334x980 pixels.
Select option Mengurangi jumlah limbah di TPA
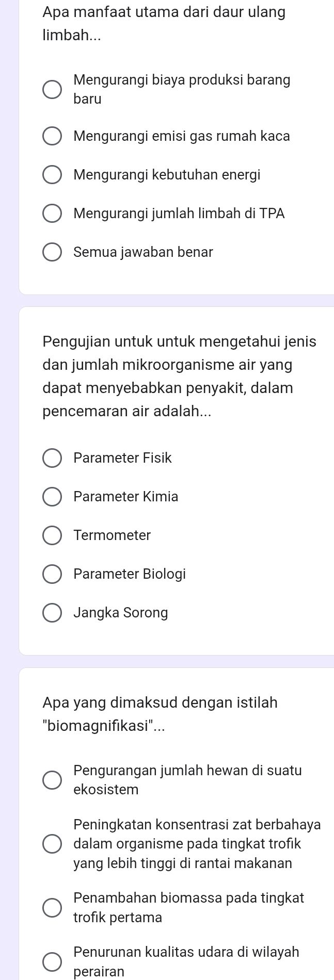52,214
